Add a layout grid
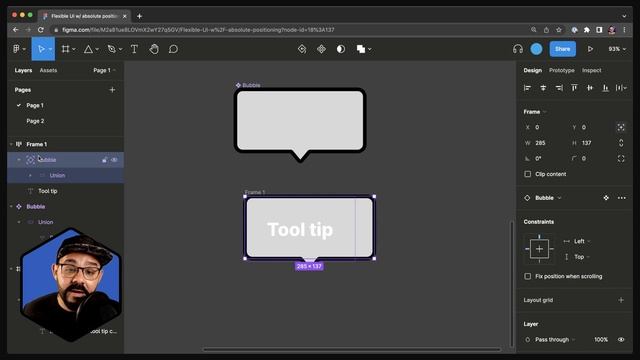This screenshot has width=640, height=360. (621, 300)
